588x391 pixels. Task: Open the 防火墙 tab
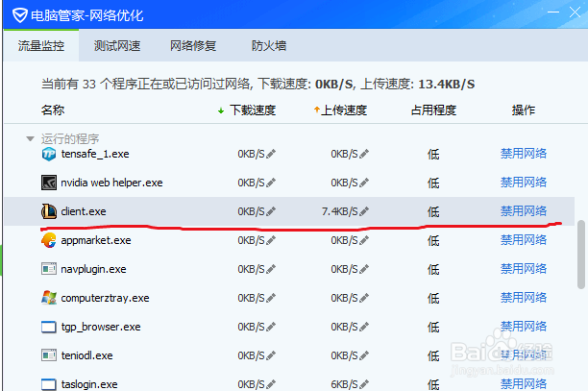click(x=269, y=46)
